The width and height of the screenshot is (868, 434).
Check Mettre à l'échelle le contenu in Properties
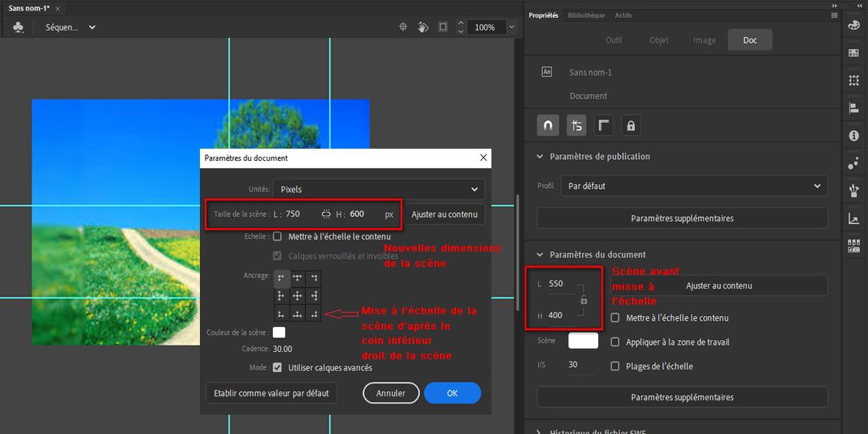click(614, 318)
